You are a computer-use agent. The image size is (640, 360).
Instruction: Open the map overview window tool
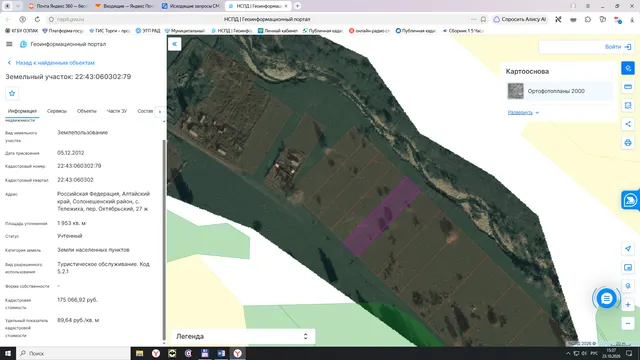point(628,267)
